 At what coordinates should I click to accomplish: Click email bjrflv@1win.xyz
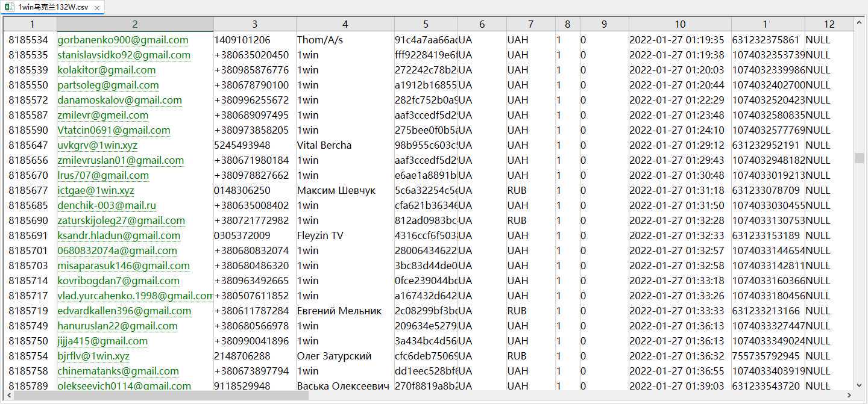pos(93,356)
